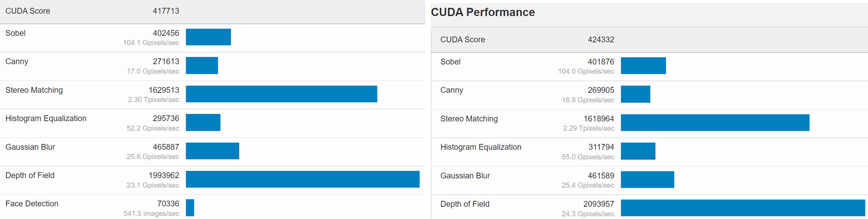
Task: Click the left Canny score bar
Action: click(x=202, y=65)
